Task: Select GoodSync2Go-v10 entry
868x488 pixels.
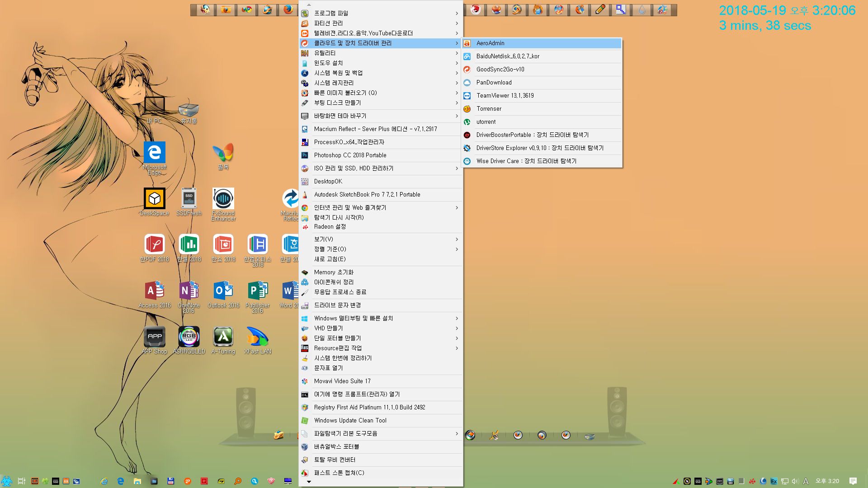Action: 542,69
